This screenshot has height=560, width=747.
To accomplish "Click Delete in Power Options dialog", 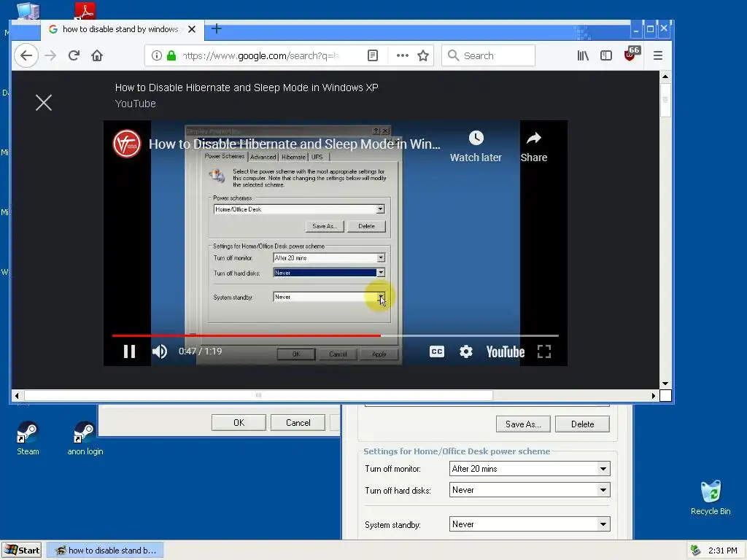I will coord(582,424).
